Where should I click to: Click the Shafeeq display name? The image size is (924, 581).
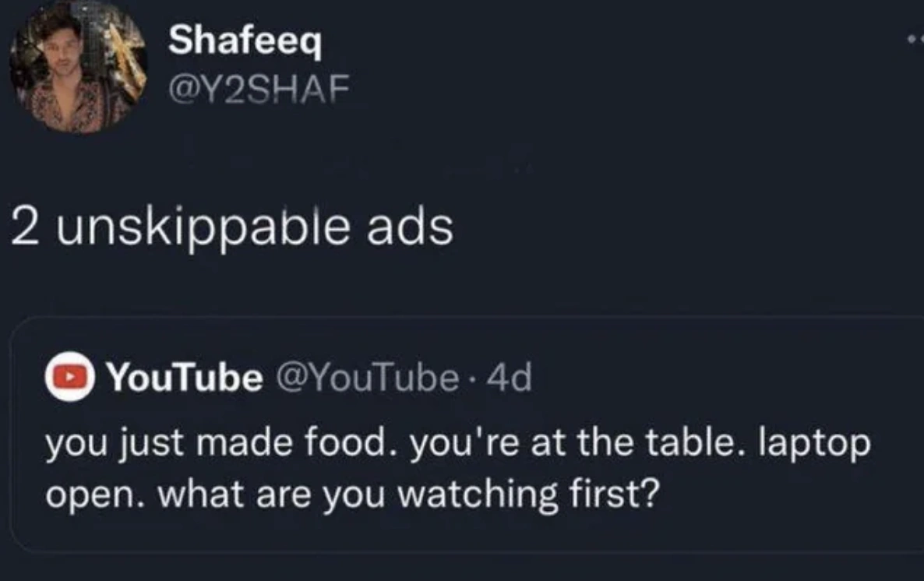coord(244,40)
